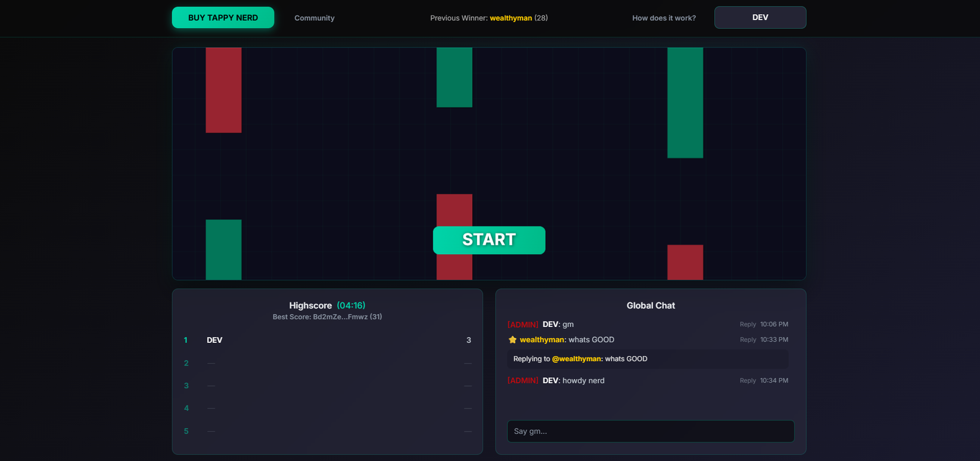
Task: Open the Community page
Action: click(314, 18)
